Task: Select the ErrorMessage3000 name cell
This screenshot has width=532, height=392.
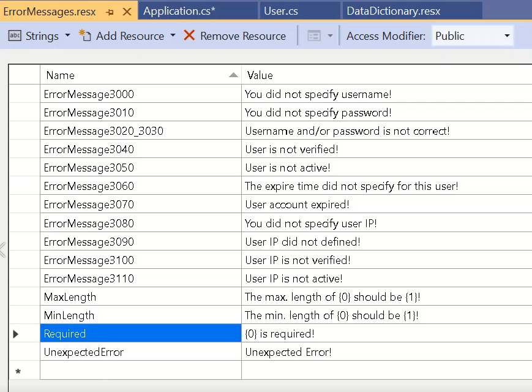Action: pyautogui.click(x=140, y=94)
